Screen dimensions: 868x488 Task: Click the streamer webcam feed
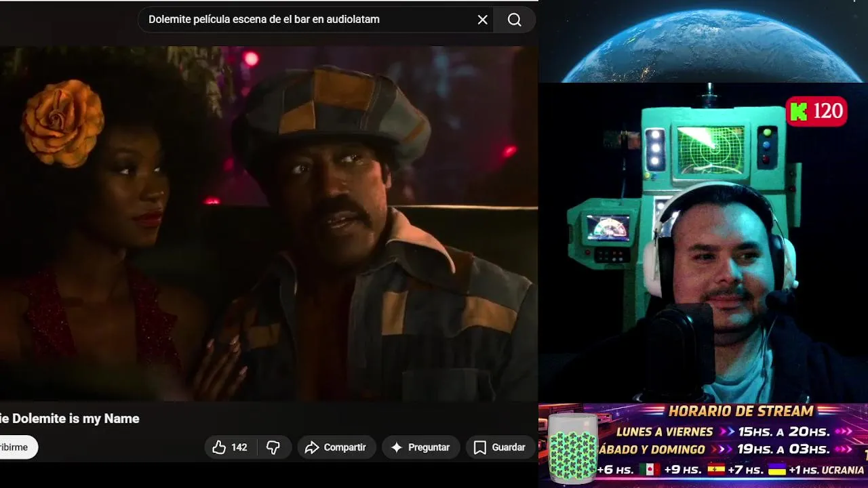(703, 243)
